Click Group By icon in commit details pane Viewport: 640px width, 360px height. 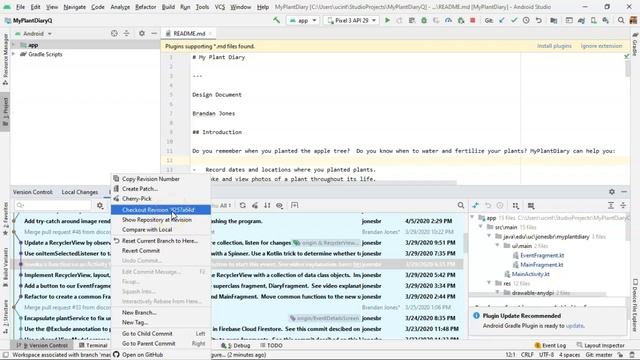tap(516, 205)
